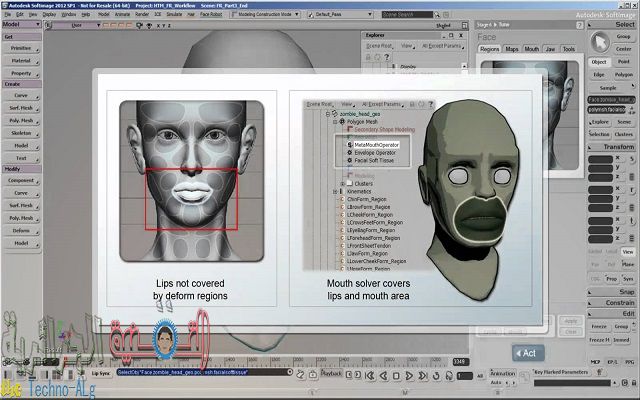This screenshot has width=640, height=400.
Task: Open the Display menu
Action: point(49,14)
